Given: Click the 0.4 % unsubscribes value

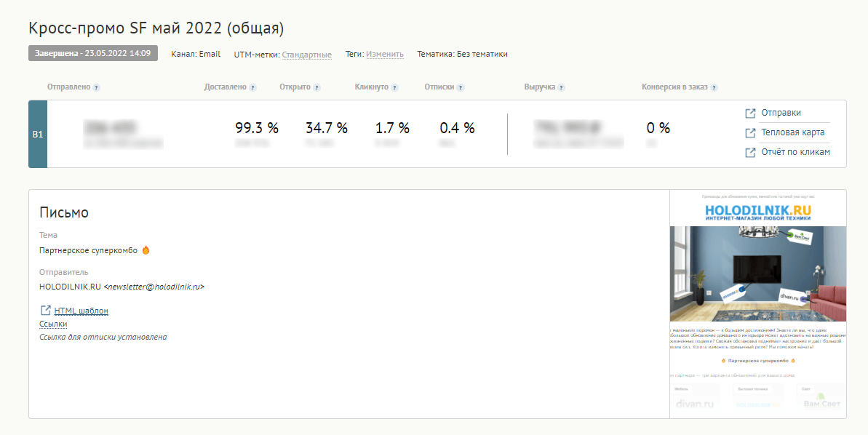Looking at the screenshot, I should click(457, 128).
